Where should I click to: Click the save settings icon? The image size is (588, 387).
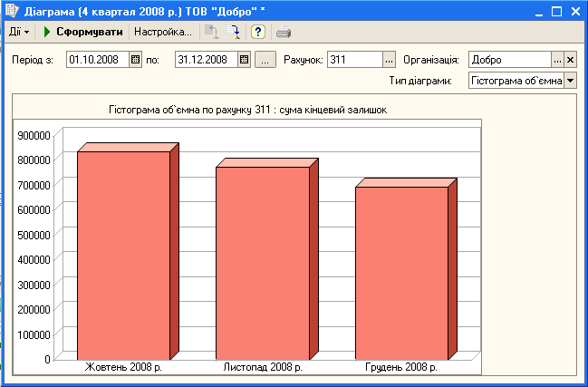pyautogui.click(x=233, y=32)
